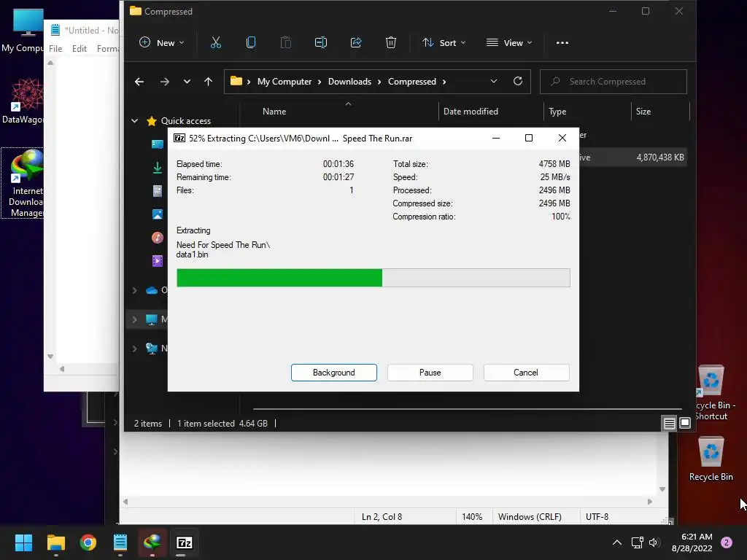Click Compressed in the address breadcrumb
The height and width of the screenshot is (560, 747).
(x=412, y=82)
